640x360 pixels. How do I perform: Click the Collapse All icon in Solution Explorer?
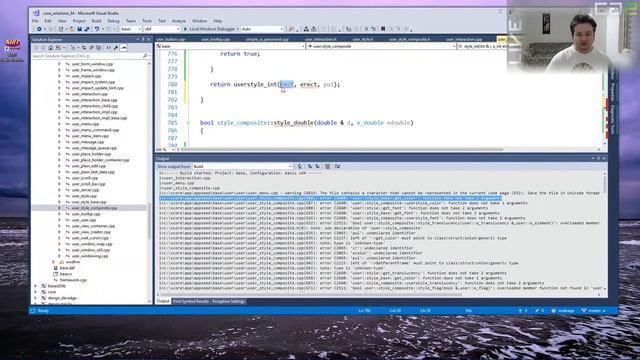91,48
